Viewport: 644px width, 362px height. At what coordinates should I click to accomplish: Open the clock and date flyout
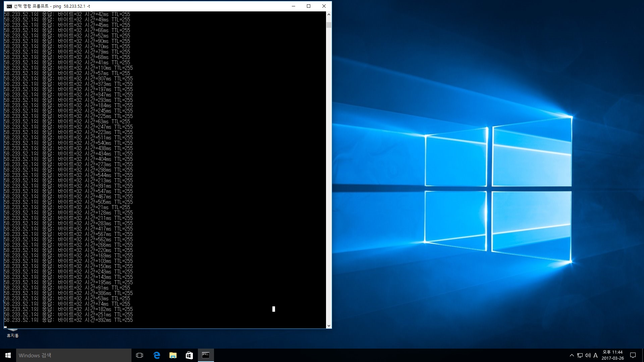[x=612, y=355]
